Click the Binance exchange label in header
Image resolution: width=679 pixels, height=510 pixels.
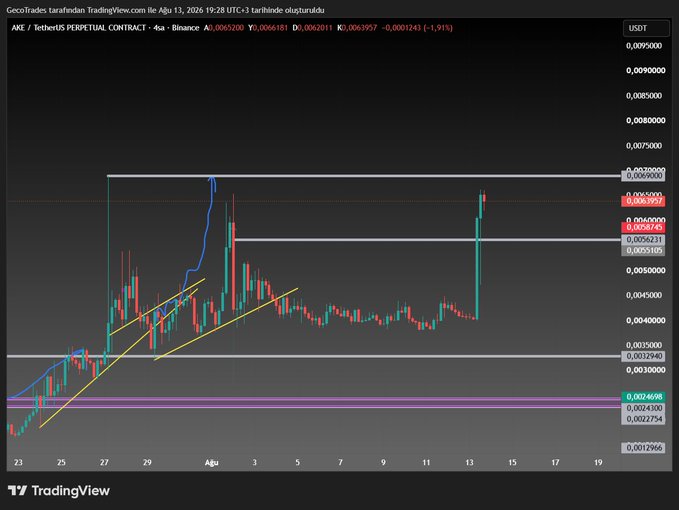coord(185,28)
